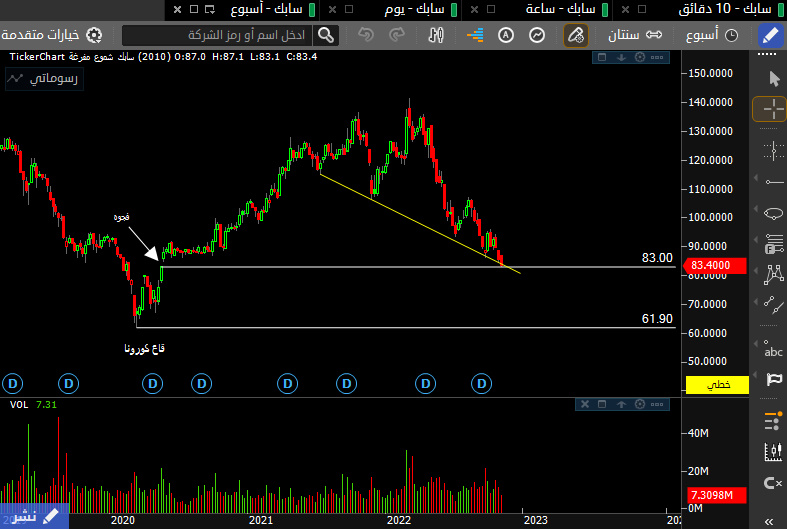Click the redo arrow icon
Viewport: 787px width, 529px height.
coord(397,35)
